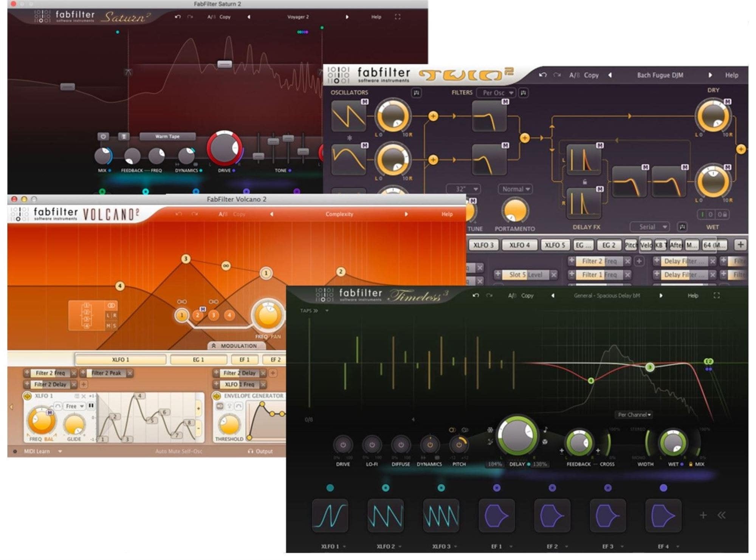Select the XLFO 2 waveform in Timeless 3
Viewport: 756px width, 560px height.
point(386,516)
